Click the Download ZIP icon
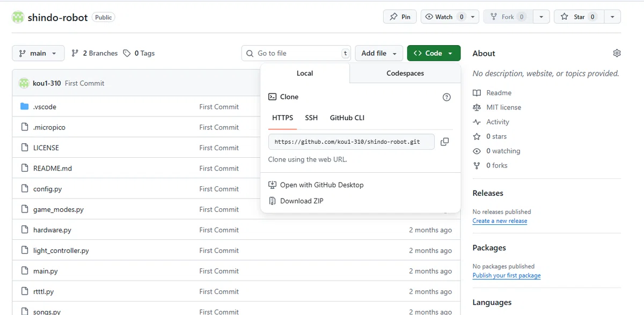Image resolution: width=644 pixels, height=315 pixels. click(x=272, y=201)
